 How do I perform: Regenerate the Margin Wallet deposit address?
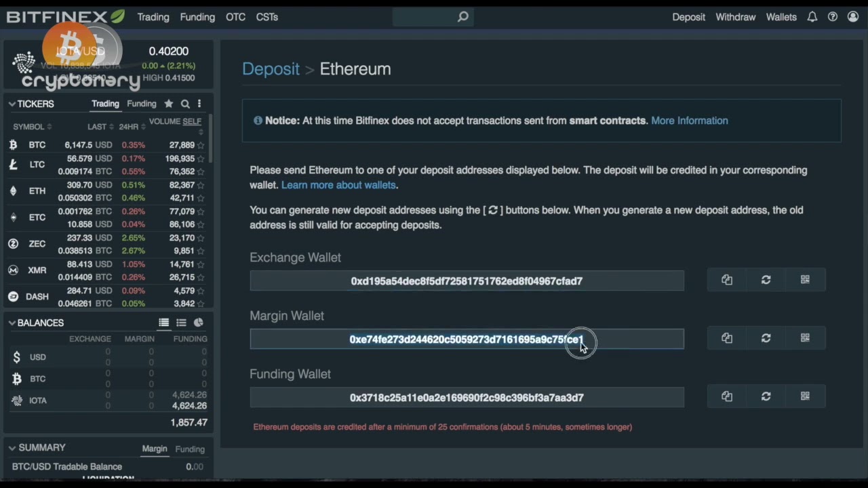tap(766, 338)
